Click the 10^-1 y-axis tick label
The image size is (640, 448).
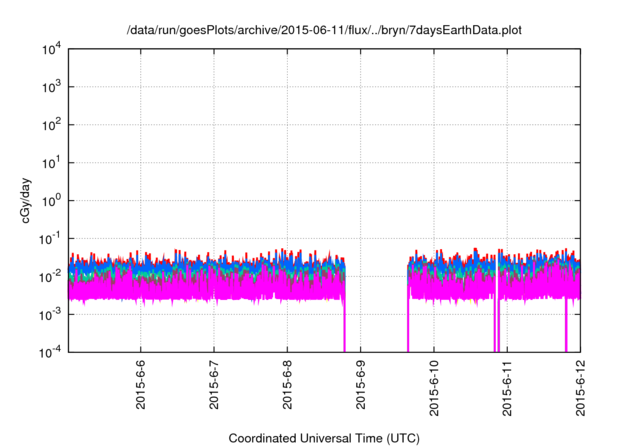point(50,239)
